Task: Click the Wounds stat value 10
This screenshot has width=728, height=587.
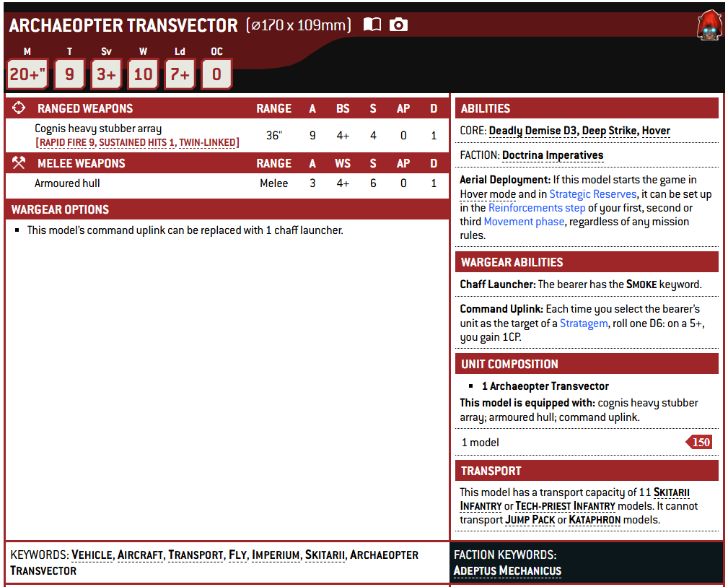Action: (143, 74)
